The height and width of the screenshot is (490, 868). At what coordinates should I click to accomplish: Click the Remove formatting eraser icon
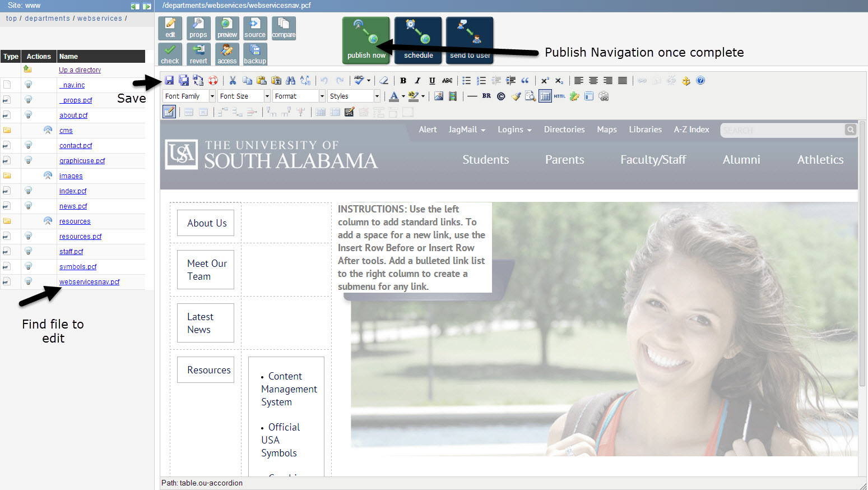[384, 81]
